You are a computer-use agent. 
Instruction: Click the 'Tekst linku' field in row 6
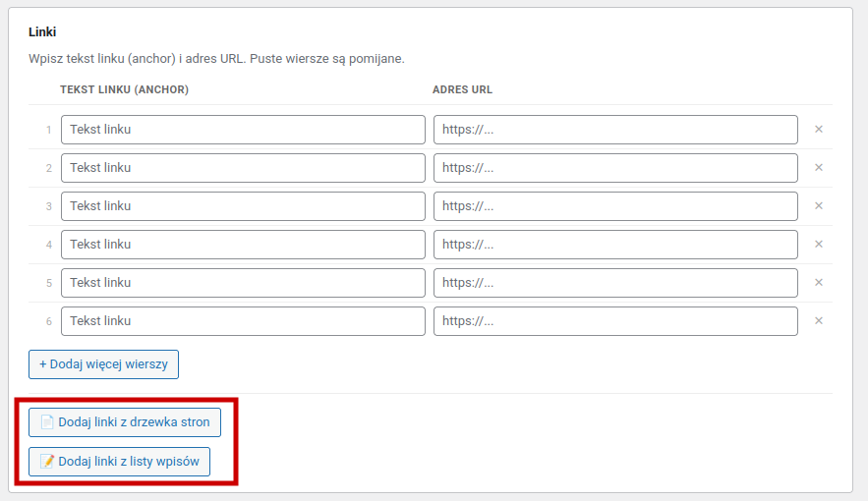(x=243, y=321)
